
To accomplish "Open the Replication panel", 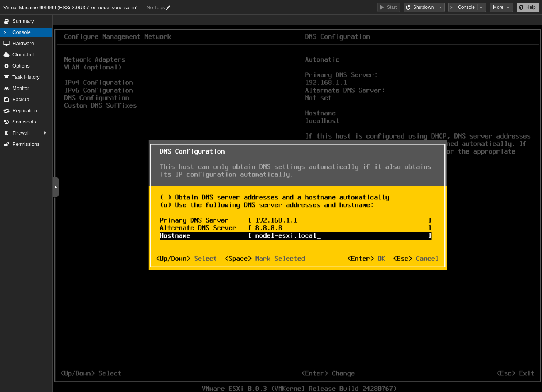I will click(24, 110).
